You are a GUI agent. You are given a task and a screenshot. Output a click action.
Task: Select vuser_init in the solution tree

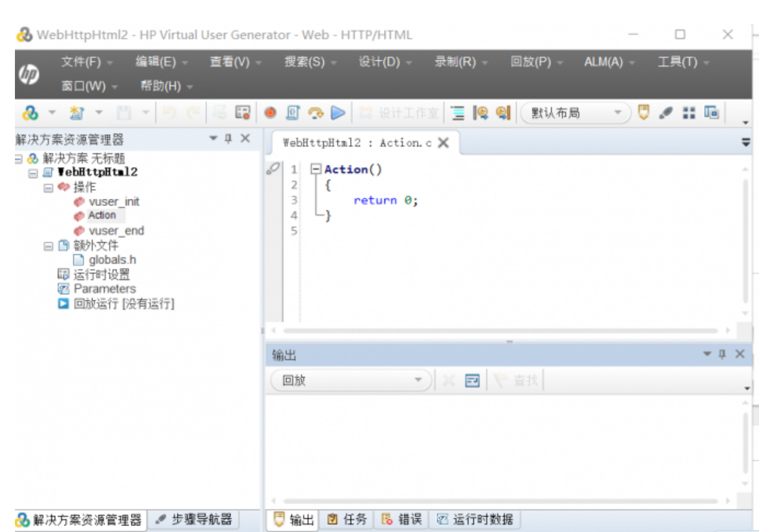113,202
